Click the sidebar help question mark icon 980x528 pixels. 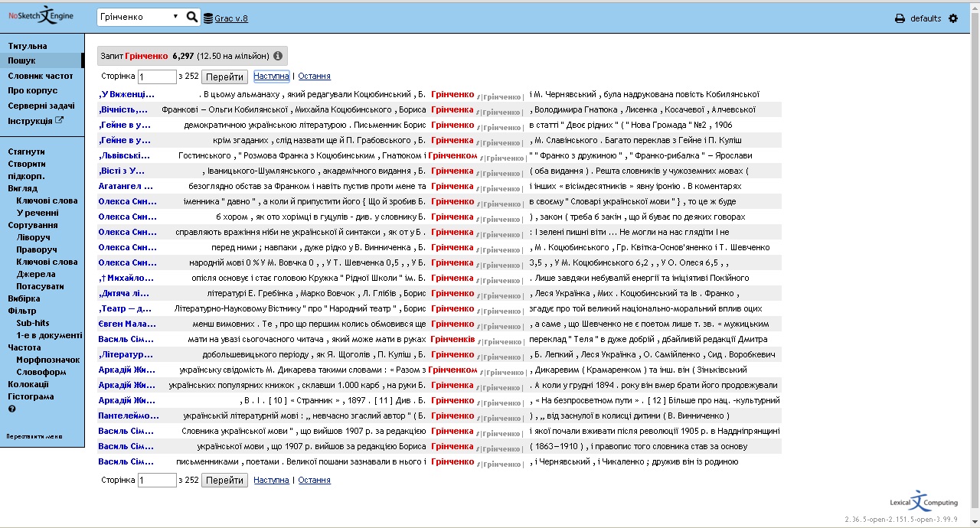point(12,409)
